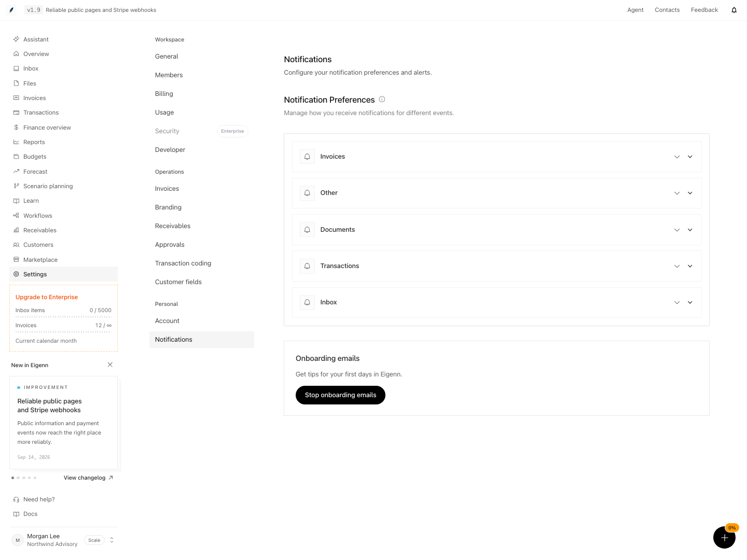The image size is (747, 560).
Task: Click the lighter left chevron in the Transactions row
Action: tap(677, 266)
